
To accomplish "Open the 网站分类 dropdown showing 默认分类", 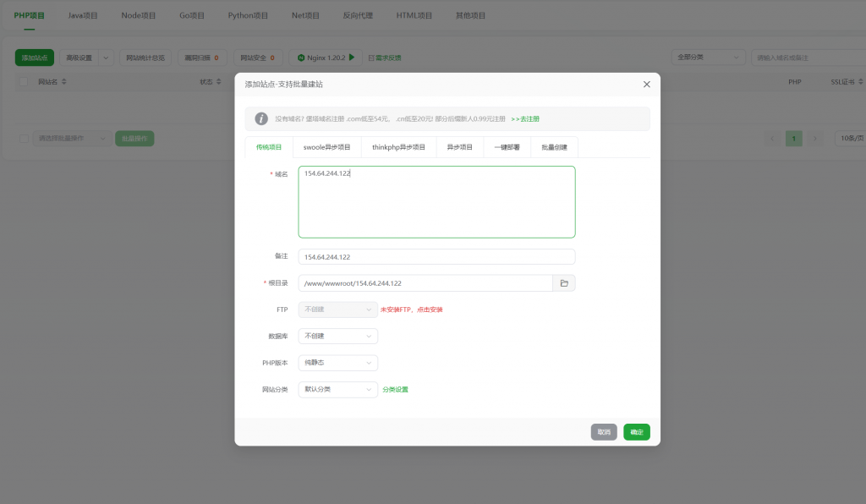I will point(337,390).
